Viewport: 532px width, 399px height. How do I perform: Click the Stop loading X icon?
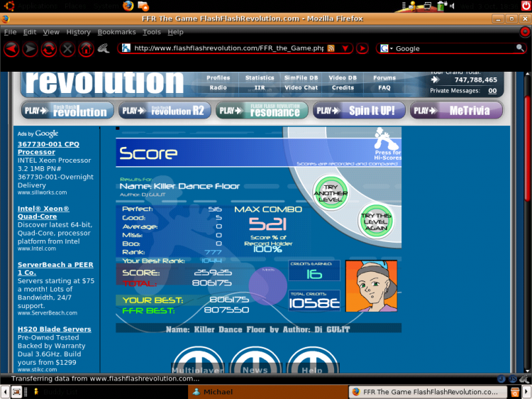click(67, 49)
